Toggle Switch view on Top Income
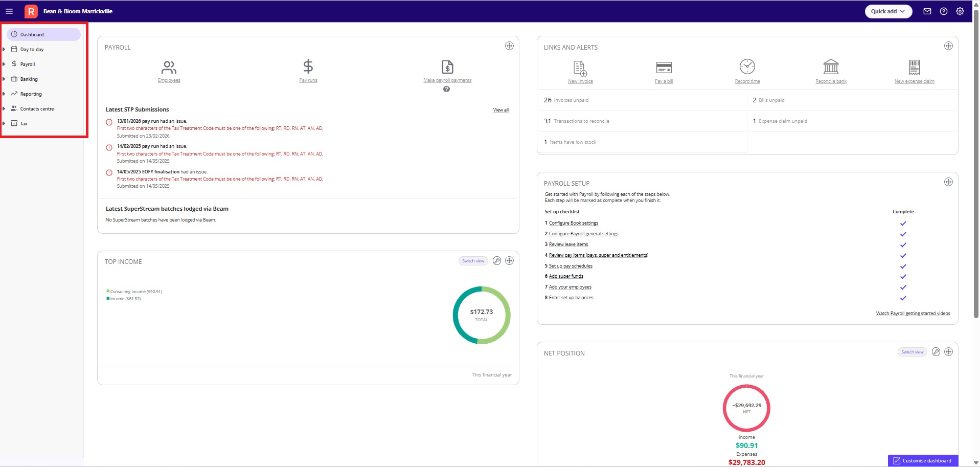 point(473,261)
